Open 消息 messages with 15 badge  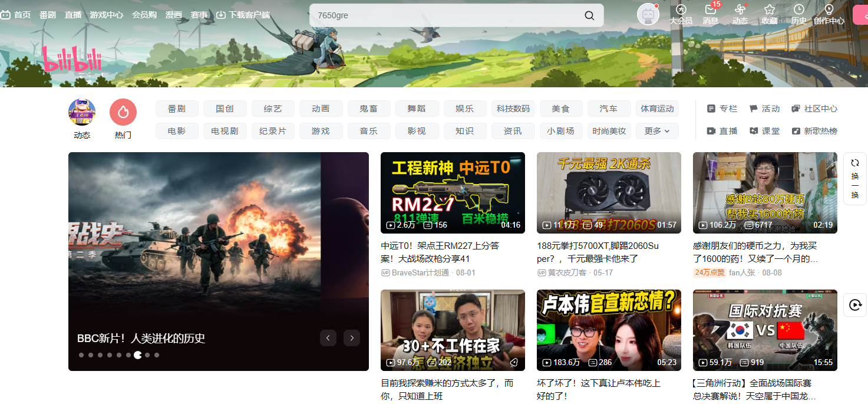[x=711, y=15]
